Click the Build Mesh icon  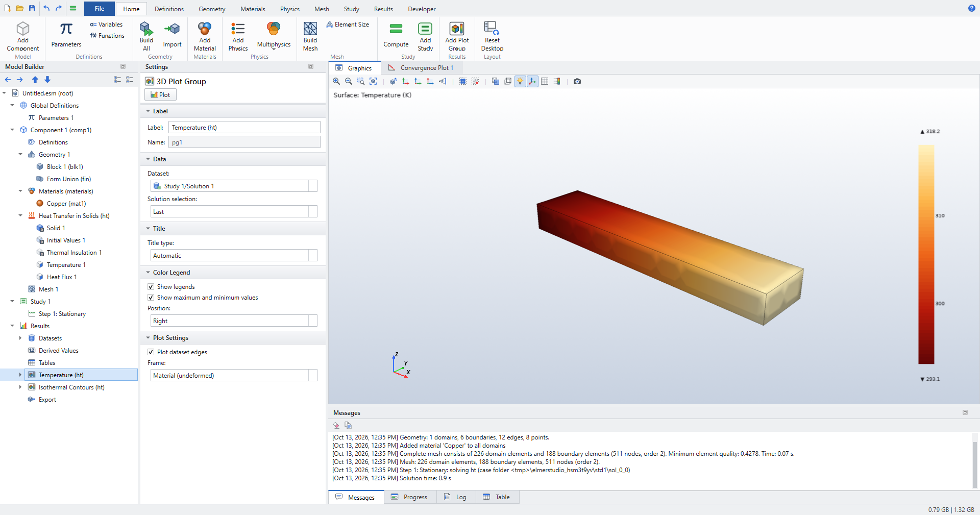coord(310,36)
